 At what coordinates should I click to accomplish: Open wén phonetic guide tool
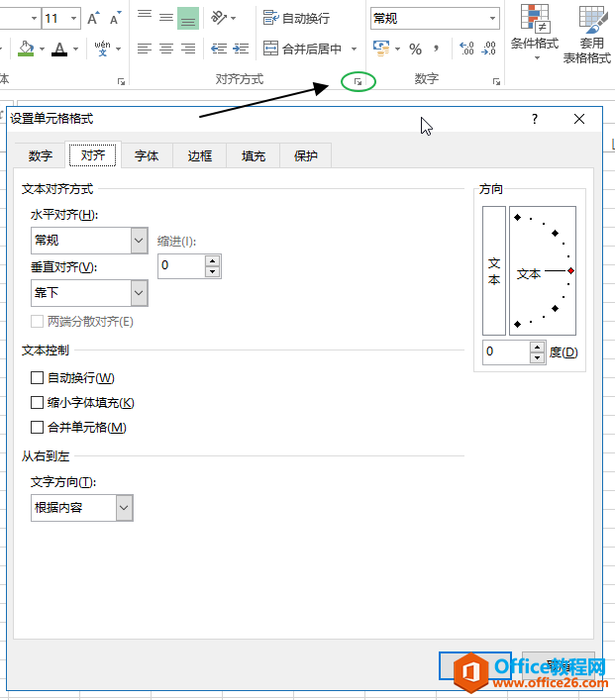click(x=102, y=49)
